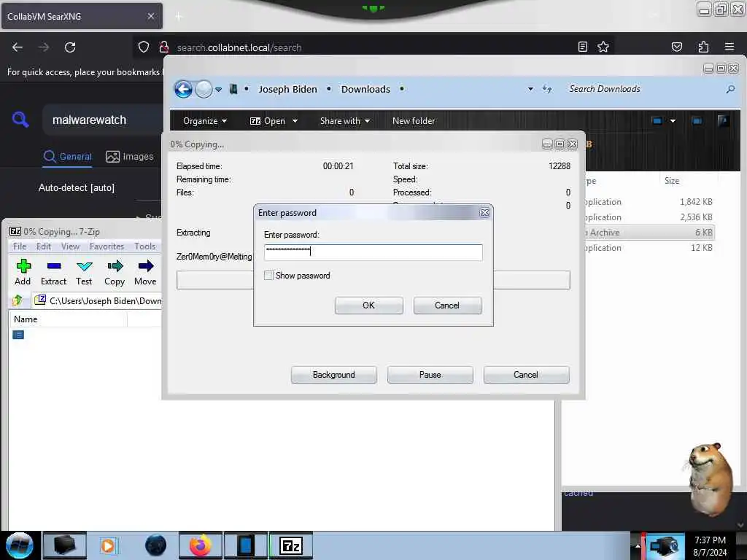Click SearXNG magnifying glass search icon
747x560 pixels.
(x=20, y=119)
